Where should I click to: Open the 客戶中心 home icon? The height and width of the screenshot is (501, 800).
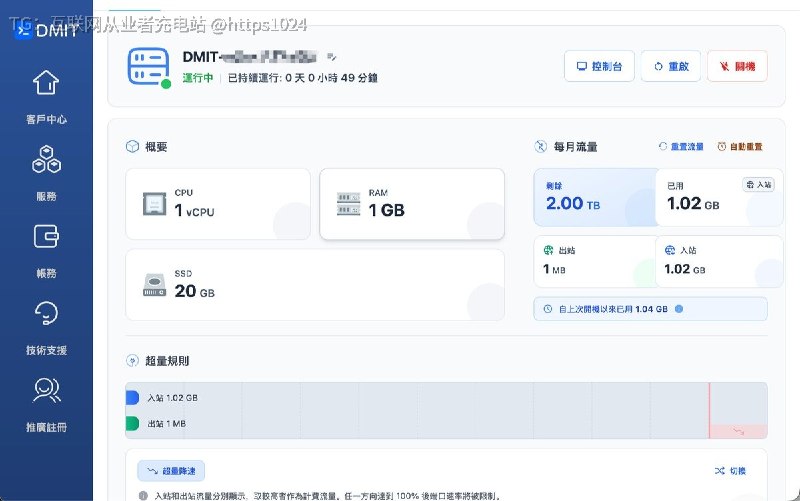pyautogui.click(x=46, y=82)
